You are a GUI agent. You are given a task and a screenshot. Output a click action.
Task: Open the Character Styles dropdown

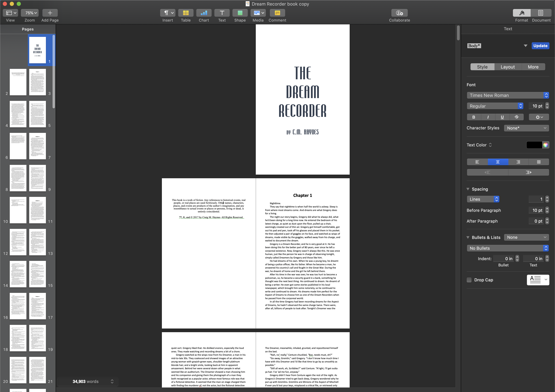coord(526,128)
